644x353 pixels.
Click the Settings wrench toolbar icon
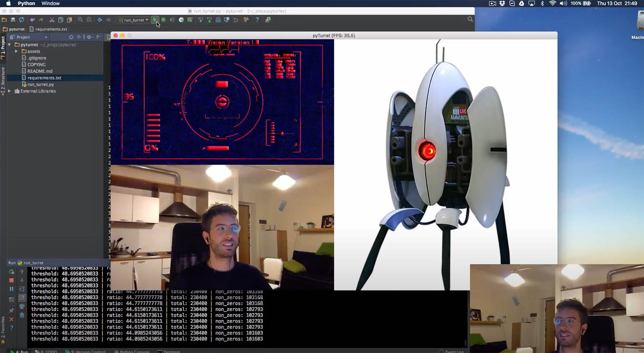point(246,20)
